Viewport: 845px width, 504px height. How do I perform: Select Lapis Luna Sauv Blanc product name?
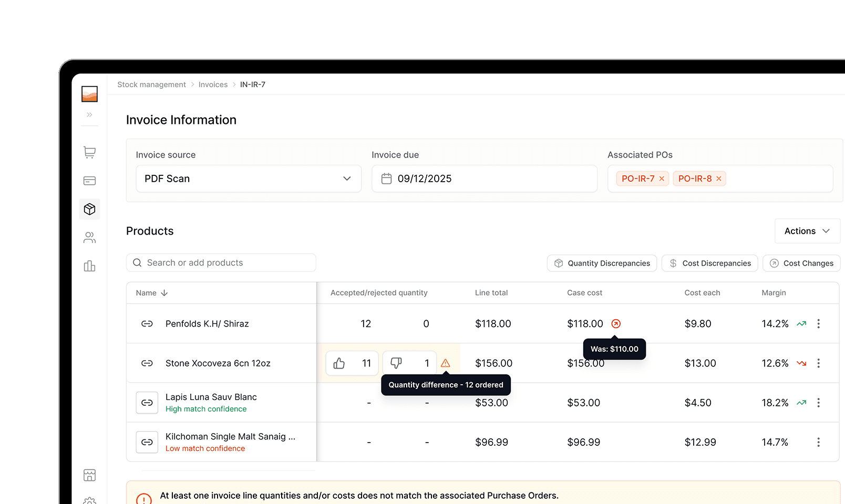point(211,397)
